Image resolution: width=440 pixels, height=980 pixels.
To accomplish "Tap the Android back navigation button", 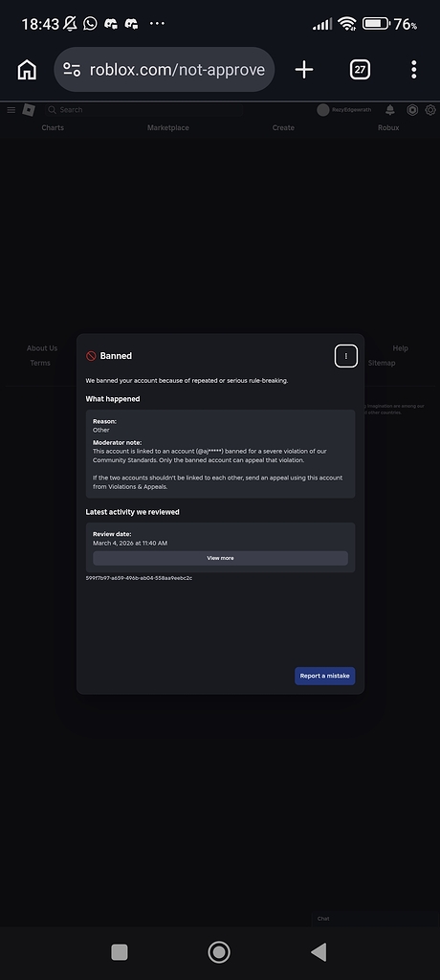I will (x=319, y=952).
